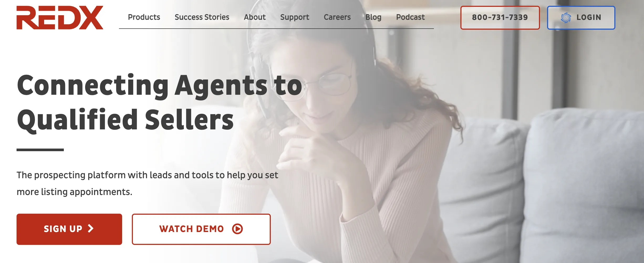Click the headline Connecting Agents to Qualified Sellers

[x=160, y=102]
